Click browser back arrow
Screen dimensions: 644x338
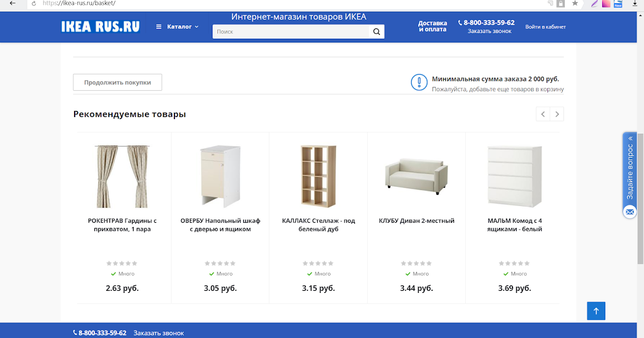pos(12,3)
